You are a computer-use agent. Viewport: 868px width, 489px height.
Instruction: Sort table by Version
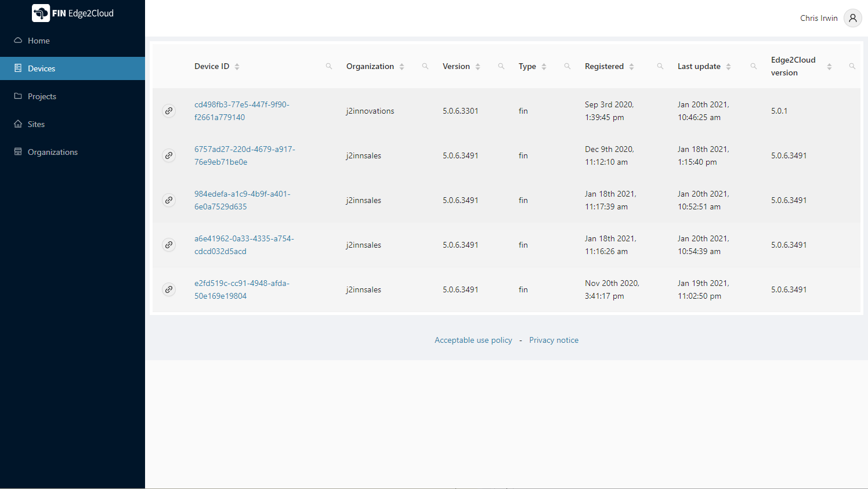click(x=478, y=67)
